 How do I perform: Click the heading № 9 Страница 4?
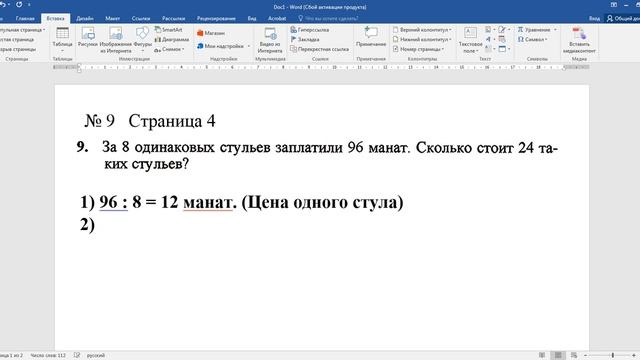pyautogui.click(x=150, y=121)
